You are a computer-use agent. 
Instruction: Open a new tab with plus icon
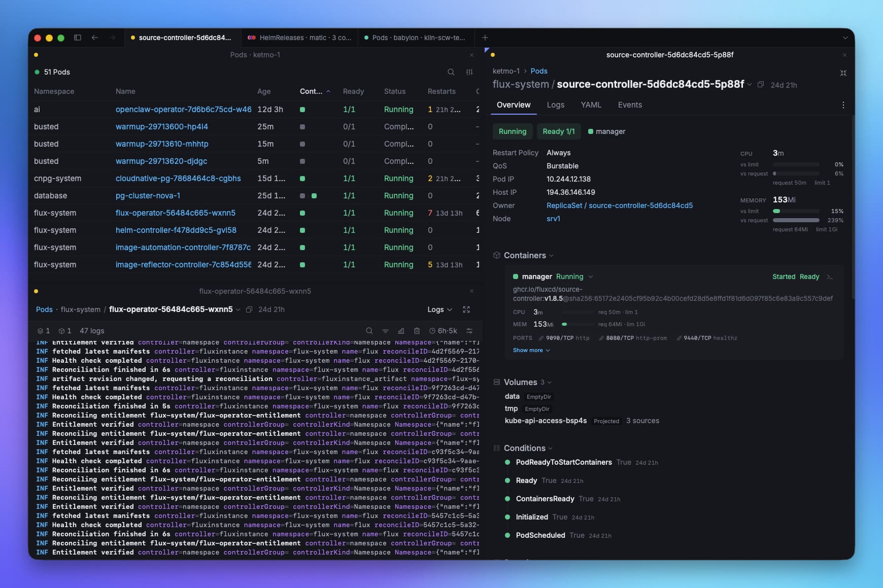click(x=485, y=38)
